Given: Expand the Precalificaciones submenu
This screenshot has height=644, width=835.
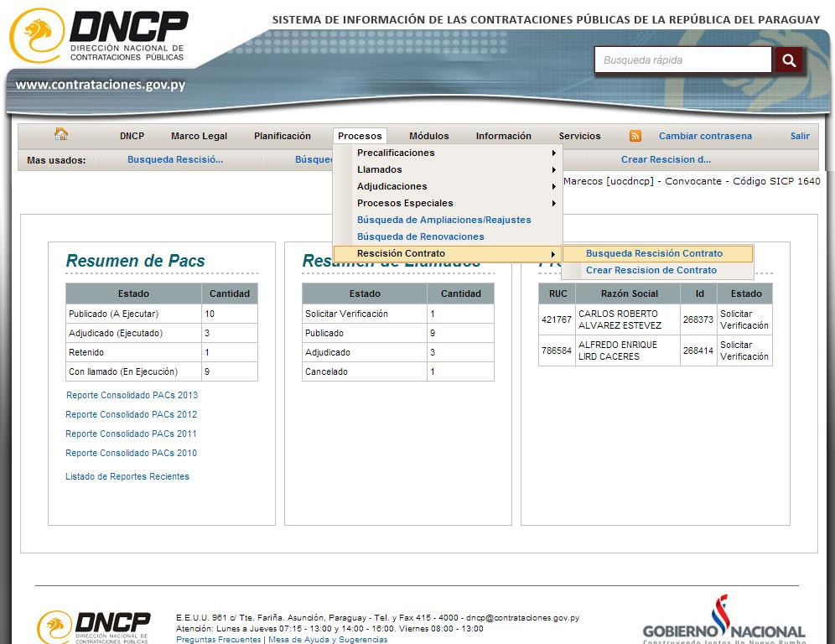Looking at the screenshot, I should point(448,153).
